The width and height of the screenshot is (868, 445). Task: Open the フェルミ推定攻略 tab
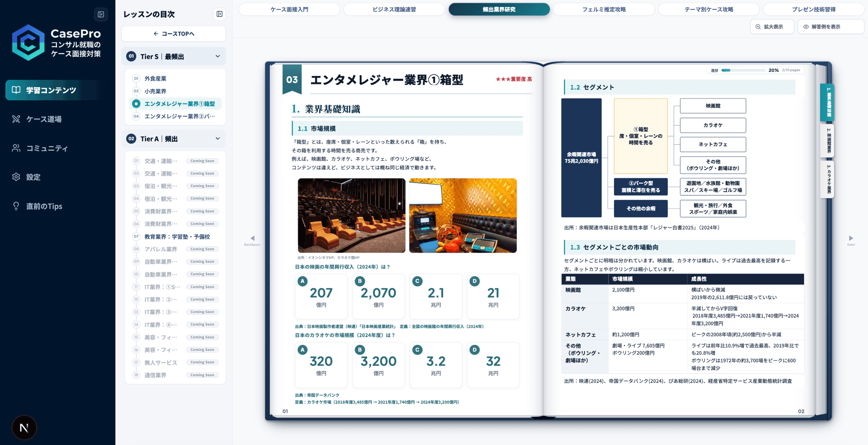tap(604, 9)
